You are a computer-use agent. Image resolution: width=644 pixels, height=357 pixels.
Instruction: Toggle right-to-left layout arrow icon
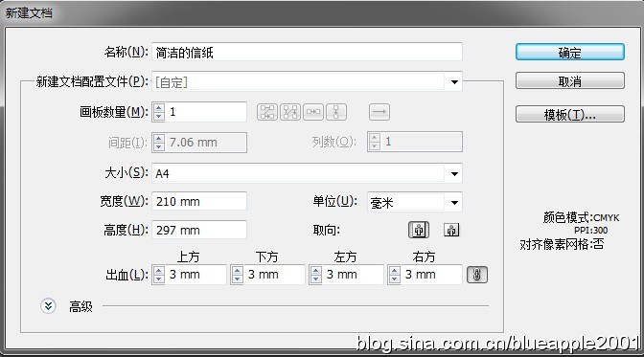(x=379, y=112)
